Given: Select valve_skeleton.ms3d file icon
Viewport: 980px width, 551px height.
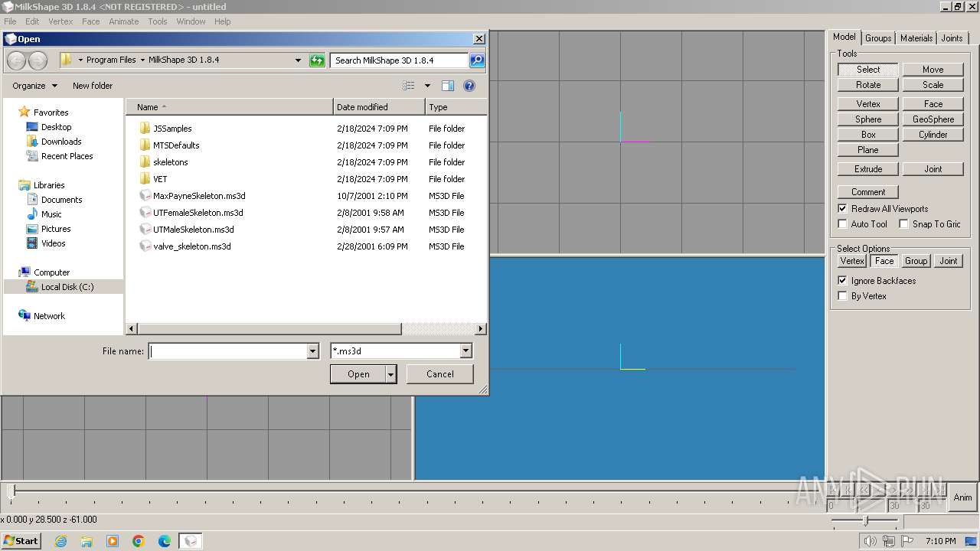Looking at the screenshot, I should click(x=145, y=246).
